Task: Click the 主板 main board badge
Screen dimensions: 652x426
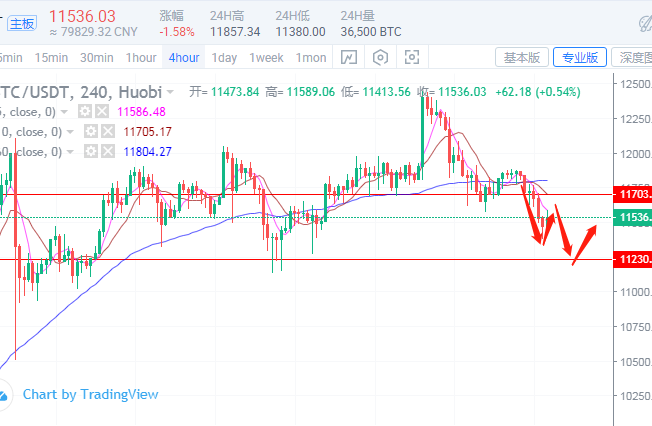Action: tap(22, 23)
